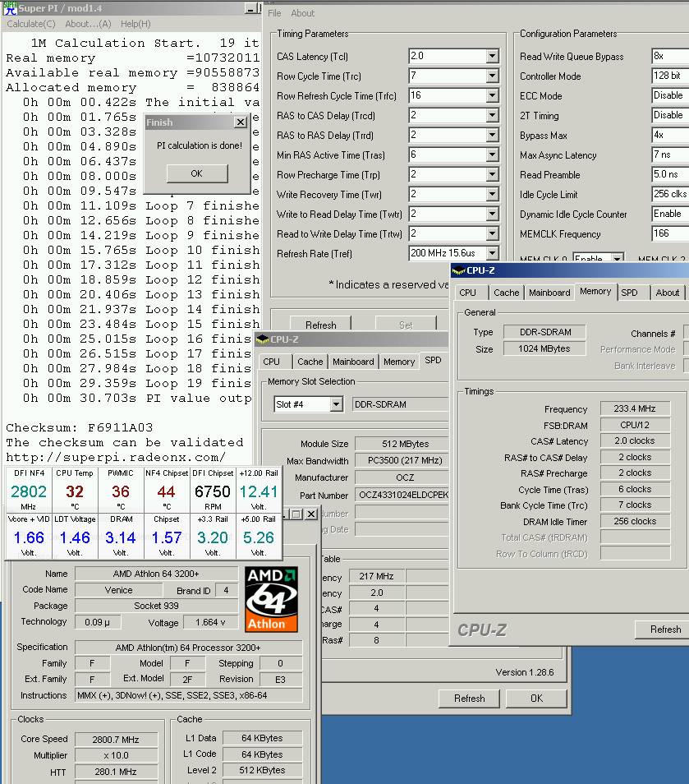Click the MEMCLK Frequency 166 field
Viewport: 689px width, 784px height.
click(669, 233)
